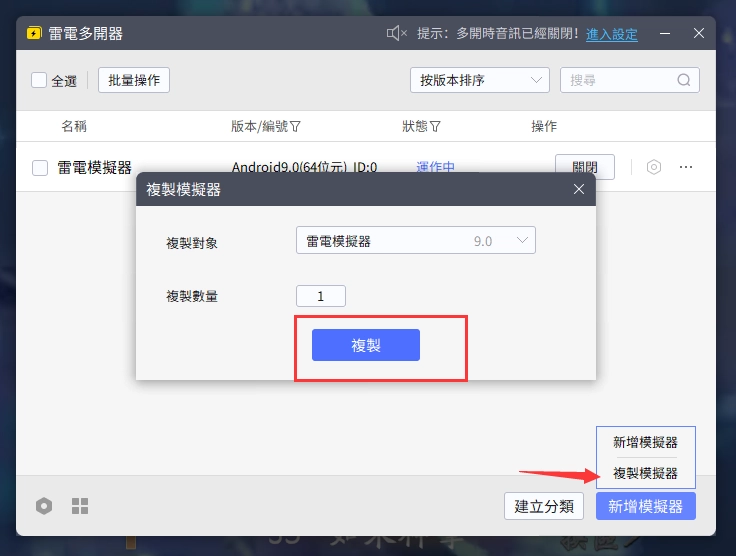Click the 複製數量 number field
Screen dimensions: 736x556
pos(321,296)
